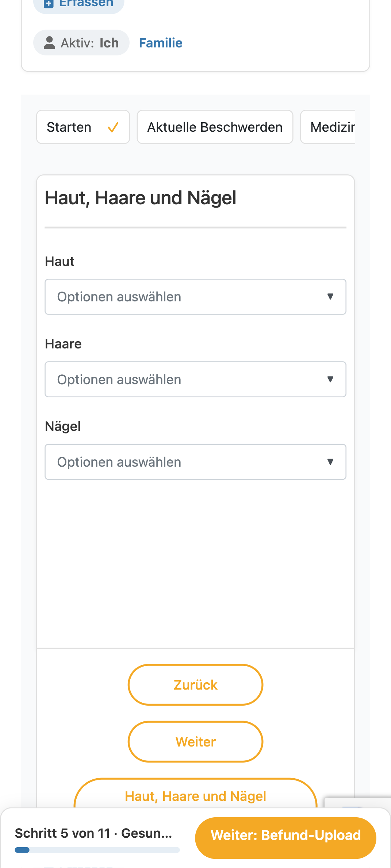This screenshot has width=391, height=868.
Task: Open the Nägel options dropdown
Action: pyautogui.click(x=195, y=462)
